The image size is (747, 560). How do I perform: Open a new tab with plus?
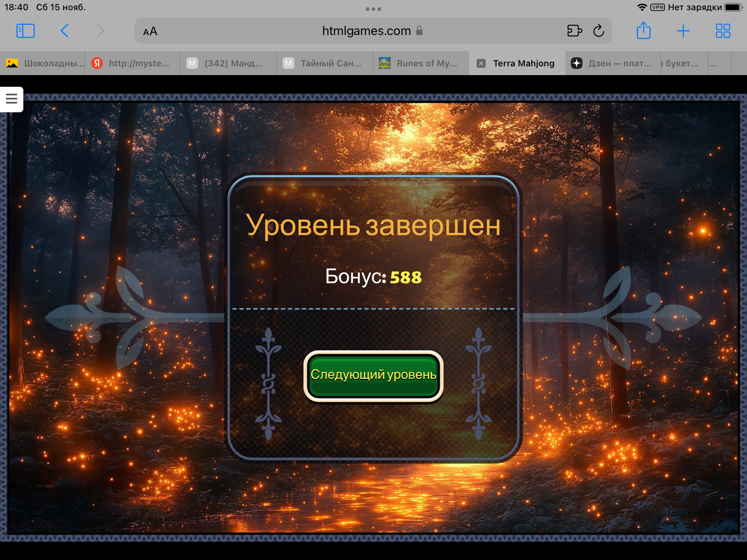[x=683, y=31]
